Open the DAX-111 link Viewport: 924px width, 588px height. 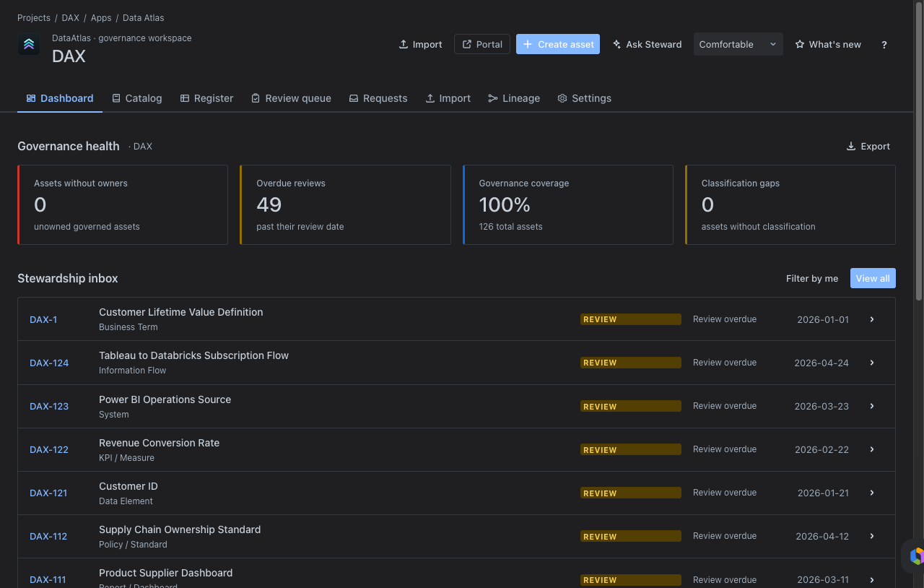pos(48,579)
